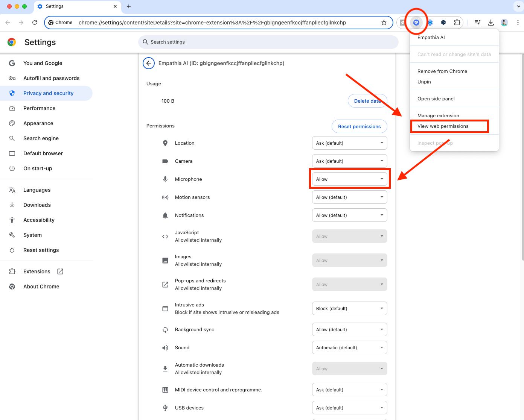Image resolution: width=524 pixels, height=420 pixels.
Task: Open the Microphone permission dropdown
Action: point(350,179)
